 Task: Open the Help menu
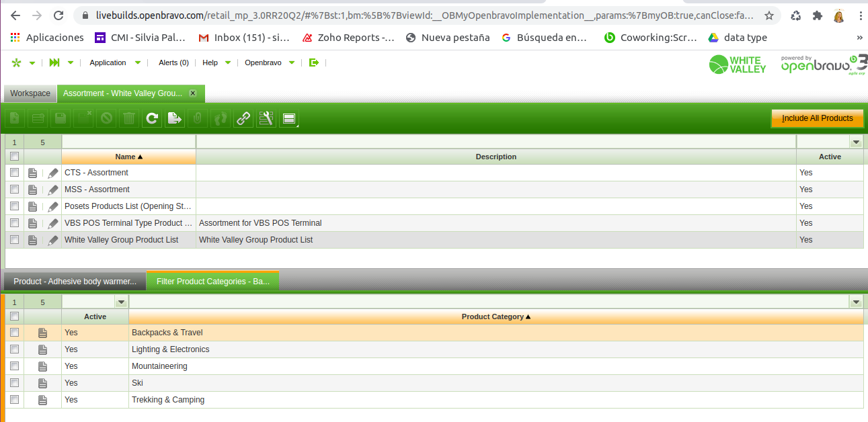click(x=210, y=62)
